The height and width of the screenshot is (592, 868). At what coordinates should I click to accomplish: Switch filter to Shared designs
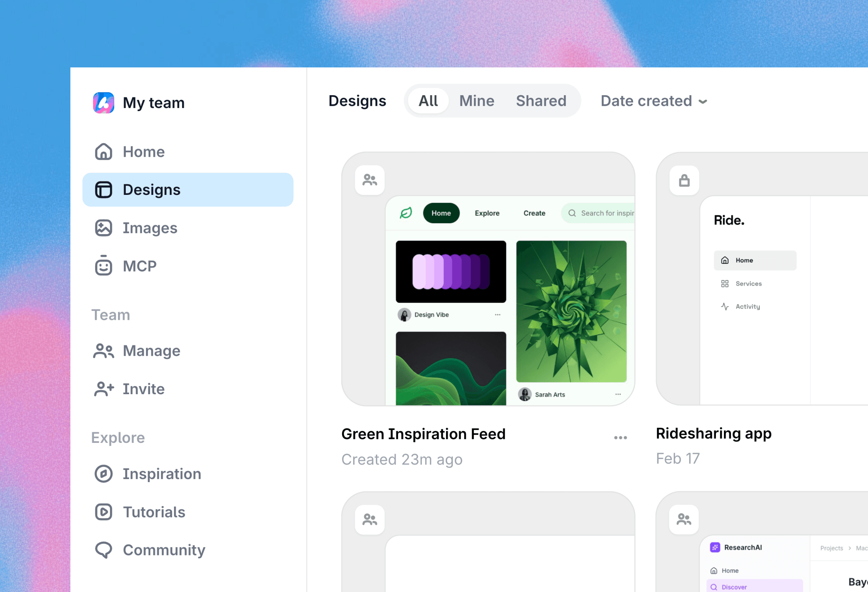[x=541, y=101]
